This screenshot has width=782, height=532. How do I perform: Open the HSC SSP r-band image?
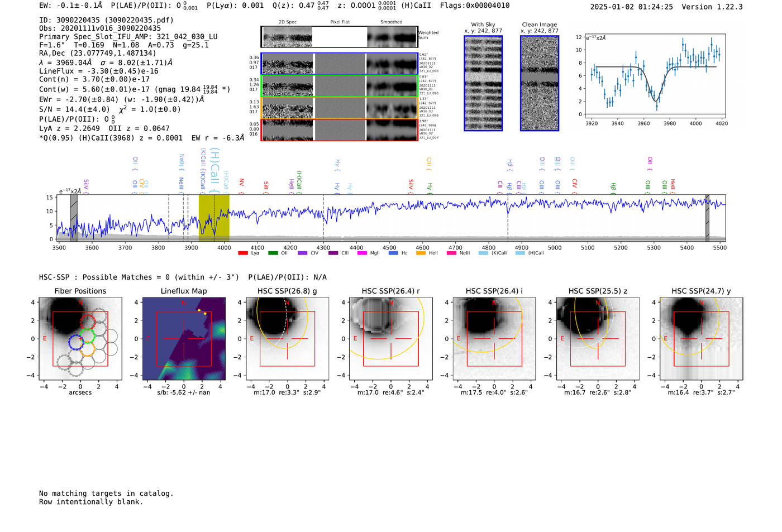391,339
